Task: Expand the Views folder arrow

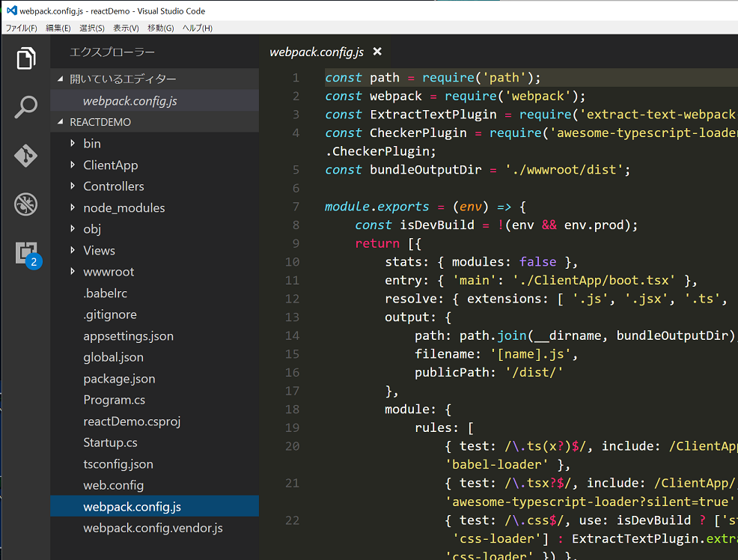Action: click(x=73, y=250)
